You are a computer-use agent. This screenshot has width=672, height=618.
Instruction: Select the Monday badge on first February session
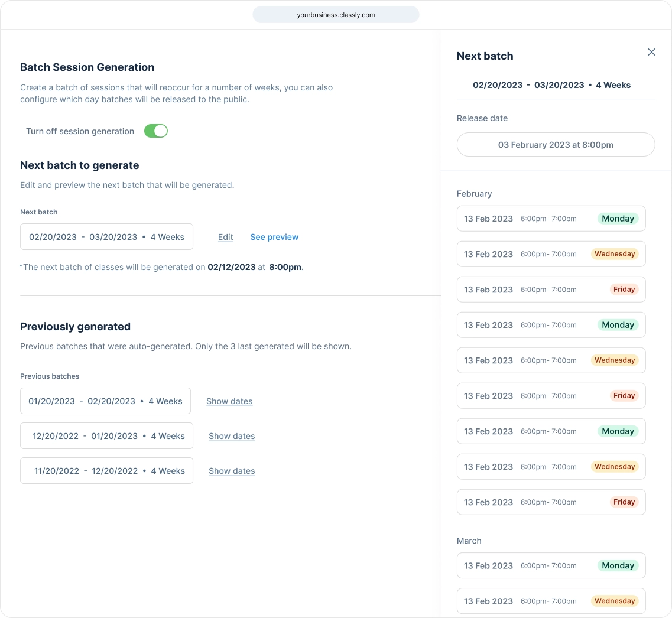click(x=618, y=219)
